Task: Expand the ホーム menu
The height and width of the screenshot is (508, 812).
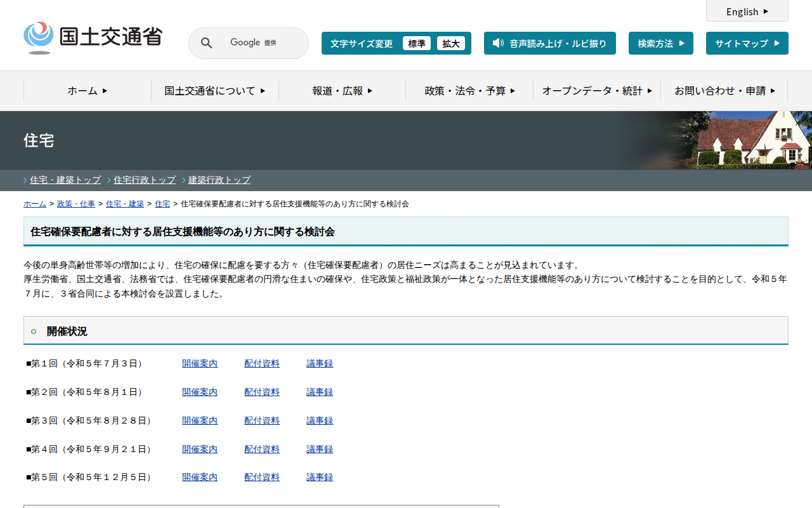Action: [88, 91]
